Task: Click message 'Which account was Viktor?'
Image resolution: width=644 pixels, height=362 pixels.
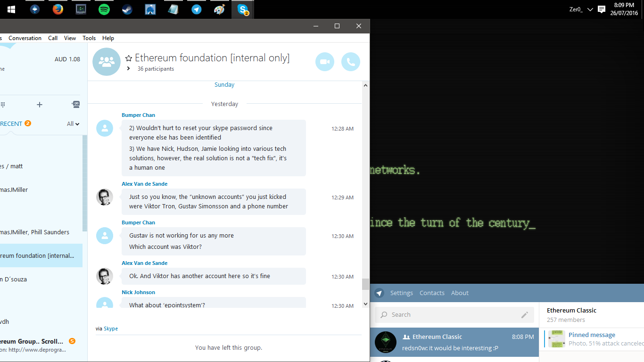Action: 165,247
